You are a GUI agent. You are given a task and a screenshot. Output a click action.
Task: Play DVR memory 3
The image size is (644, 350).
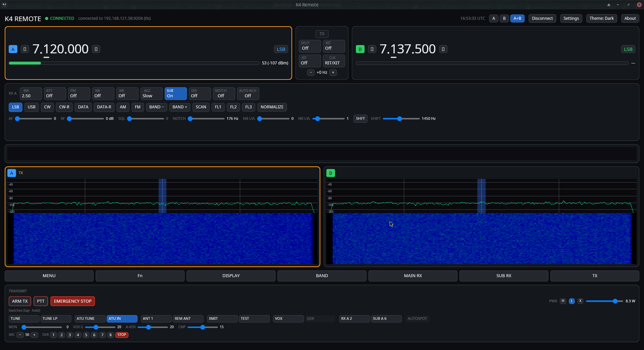[x=70, y=335]
